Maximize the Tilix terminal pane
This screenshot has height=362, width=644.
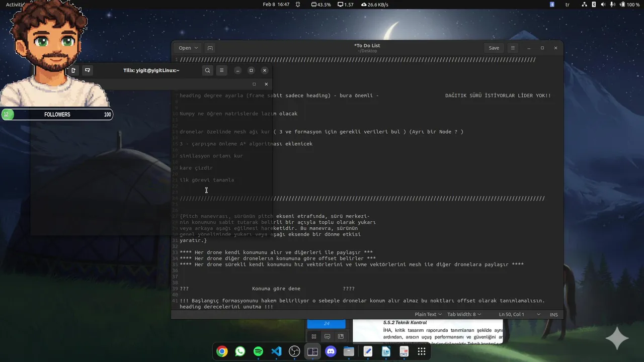coord(254,84)
